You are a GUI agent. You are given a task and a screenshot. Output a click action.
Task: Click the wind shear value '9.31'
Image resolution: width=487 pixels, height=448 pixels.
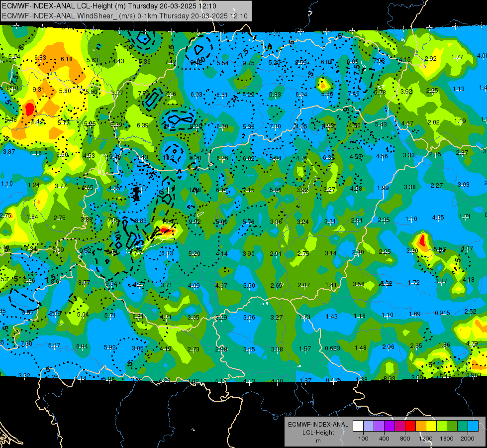[x=38, y=90]
